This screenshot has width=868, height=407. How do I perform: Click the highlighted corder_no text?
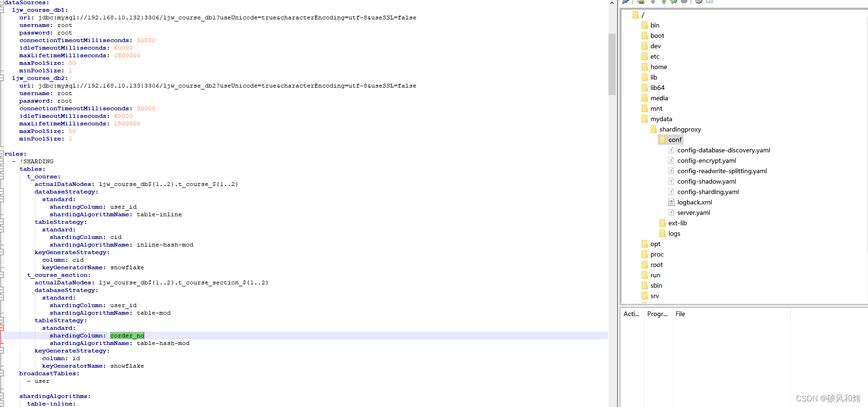tap(127, 336)
